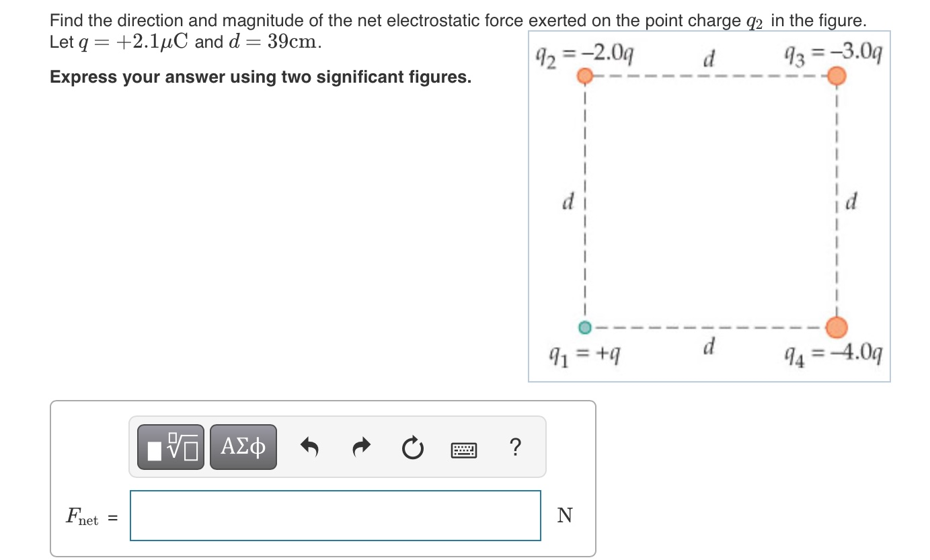Undo the last answer edit
Image resolution: width=930 pixels, height=560 pixels.
310,446
